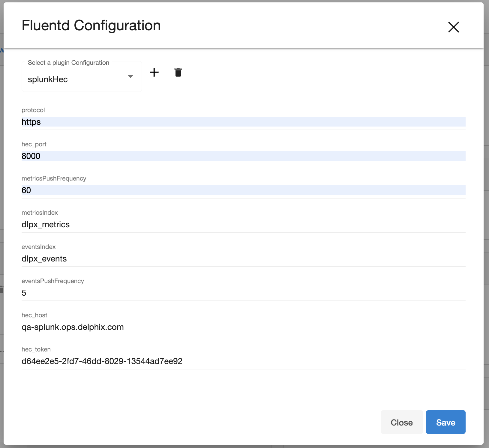
Task: Click the metricsIndex input with dlpx_metrics
Action: (243, 224)
